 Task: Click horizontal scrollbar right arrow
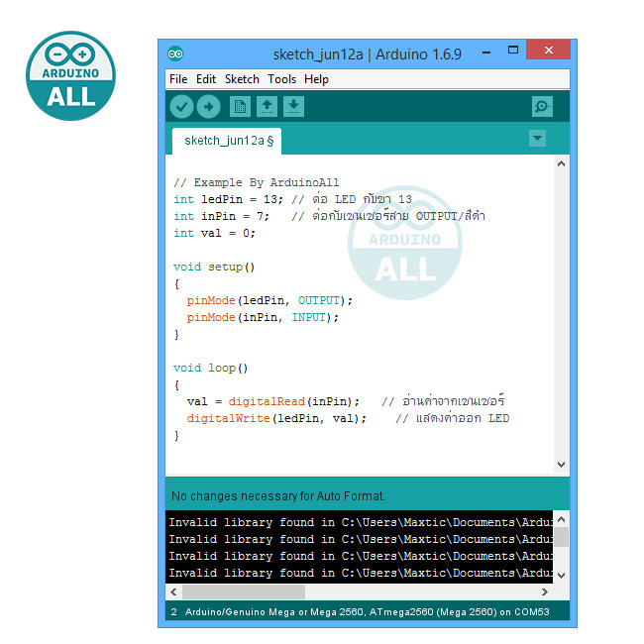coord(545,591)
